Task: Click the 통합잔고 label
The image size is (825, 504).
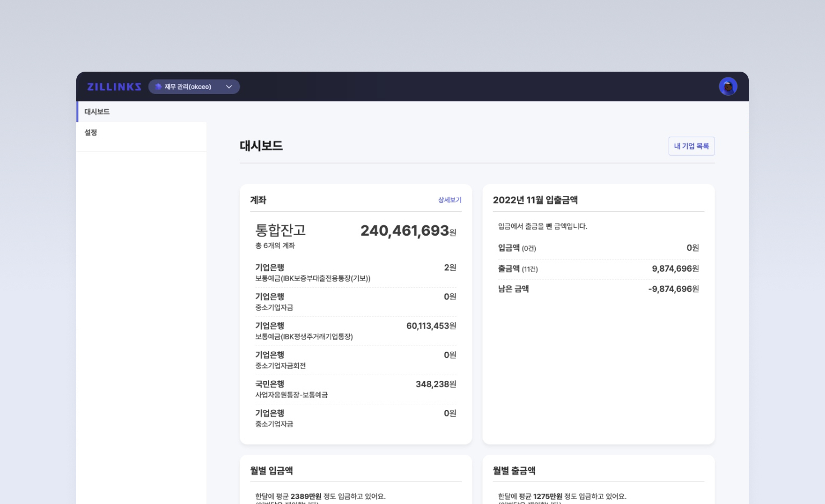Action: pos(281,230)
